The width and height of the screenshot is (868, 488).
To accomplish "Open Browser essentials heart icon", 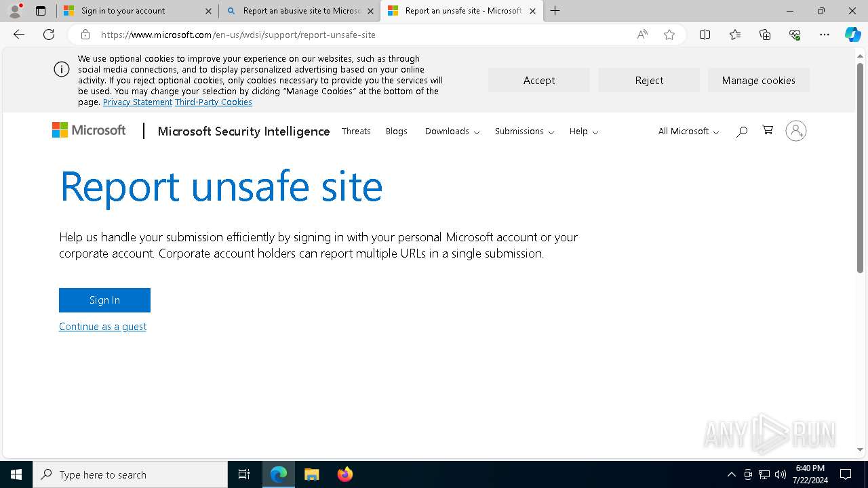I will coord(795,35).
